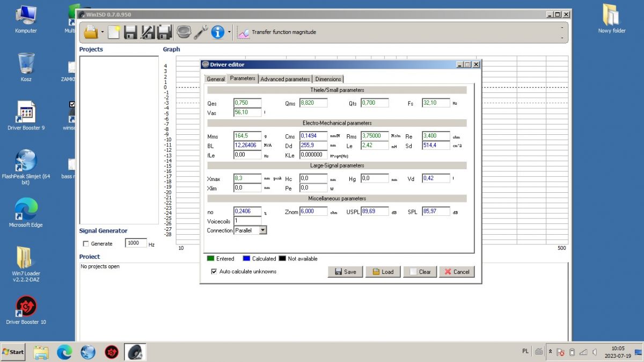Click the Rms value field
644x362 pixels.
click(x=375, y=136)
